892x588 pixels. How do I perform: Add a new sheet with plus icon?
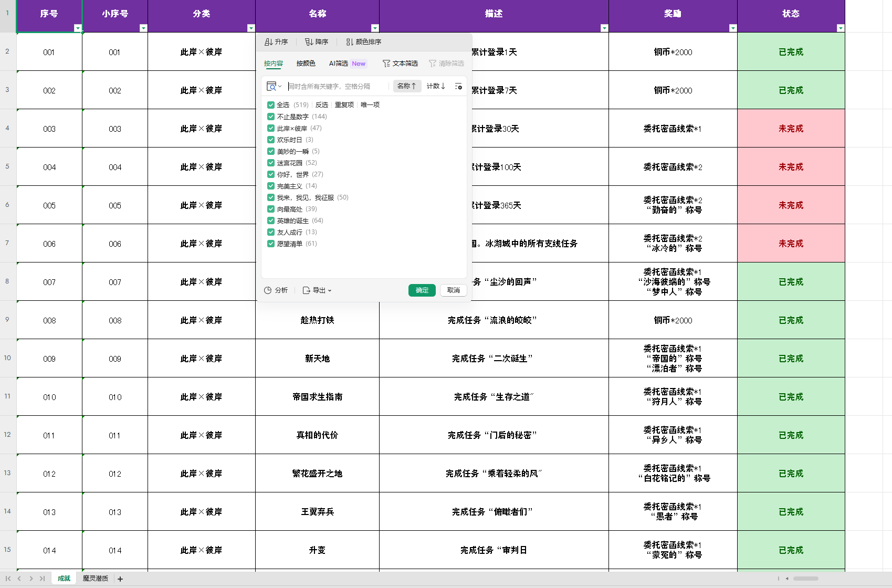click(x=120, y=579)
